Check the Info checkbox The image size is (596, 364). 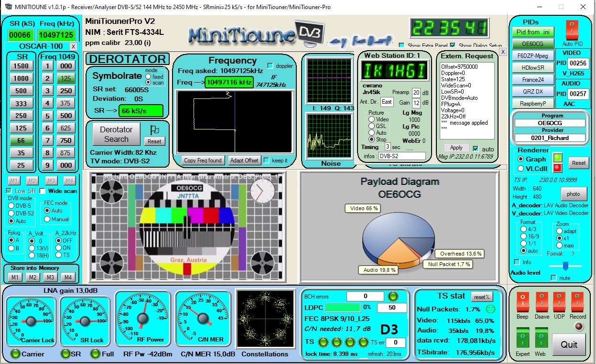click(x=517, y=262)
